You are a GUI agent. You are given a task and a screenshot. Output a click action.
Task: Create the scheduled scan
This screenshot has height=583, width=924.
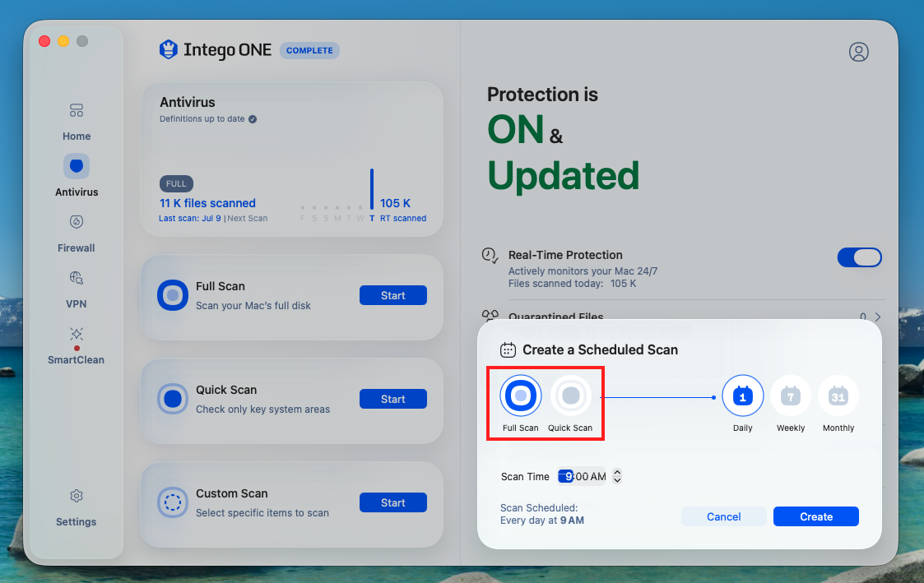click(x=816, y=516)
